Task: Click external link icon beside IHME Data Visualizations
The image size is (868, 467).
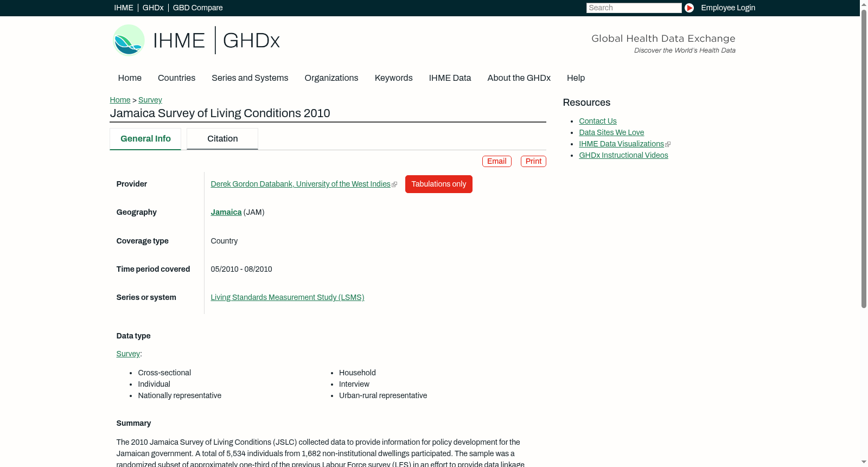Action: [668, 144]
